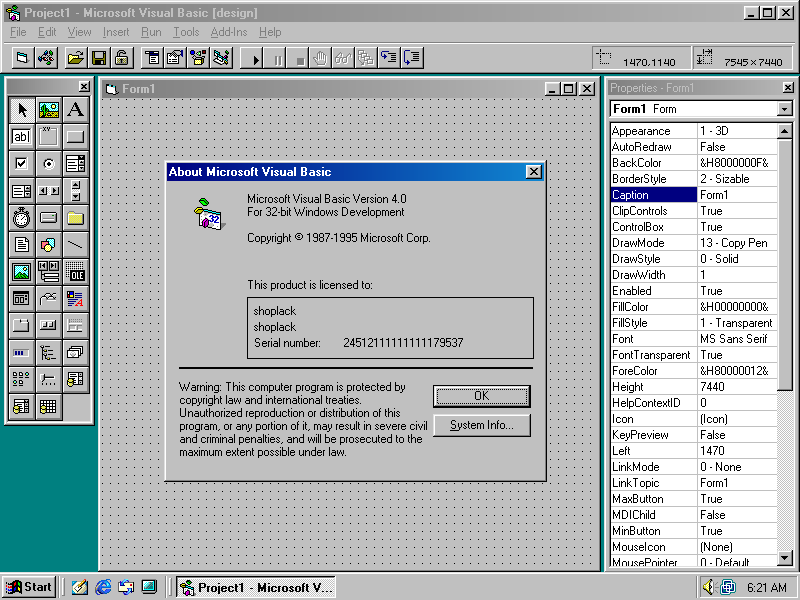Viewport: 800px width, 600px height.
Task: Open the File menu
Action: tap(18, 32)
